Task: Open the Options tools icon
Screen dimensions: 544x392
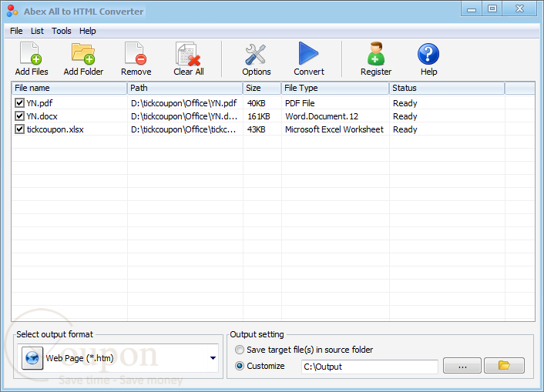Action: 256,54
